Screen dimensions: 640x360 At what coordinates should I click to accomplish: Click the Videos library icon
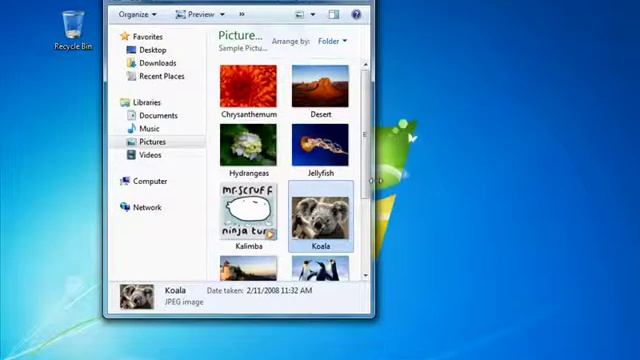131,155
